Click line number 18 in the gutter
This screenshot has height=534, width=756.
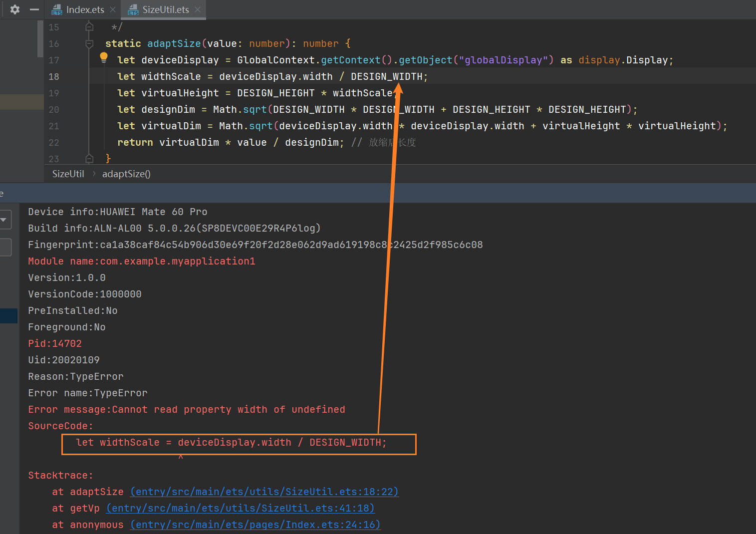tap(54, 76)
